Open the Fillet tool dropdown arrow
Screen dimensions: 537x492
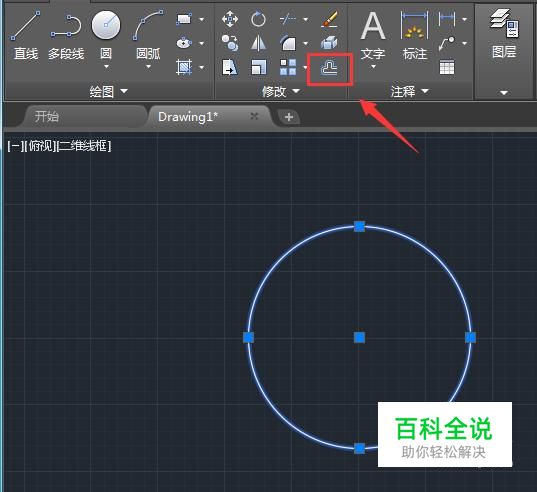coord(305,43)
